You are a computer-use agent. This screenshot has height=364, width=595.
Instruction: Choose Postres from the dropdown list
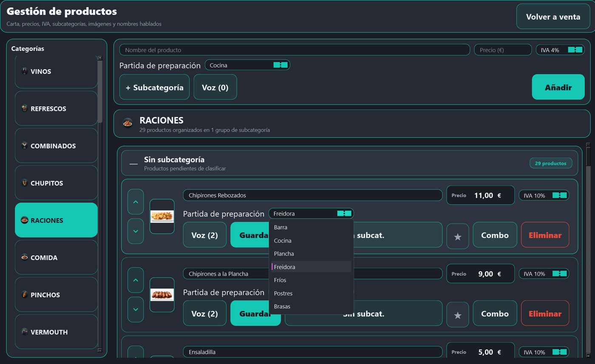click(311, 293)
